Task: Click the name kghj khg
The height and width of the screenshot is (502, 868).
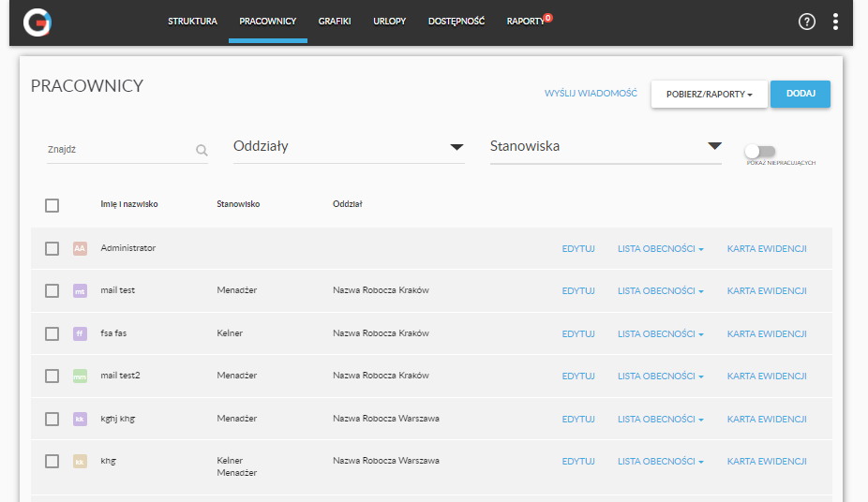Action: [x=117, y=419]
